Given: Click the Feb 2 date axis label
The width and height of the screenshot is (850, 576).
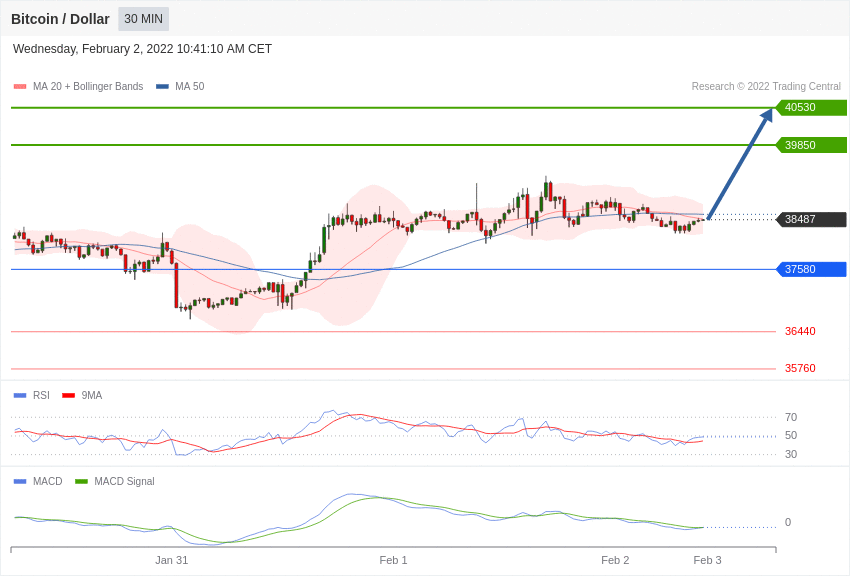Looking at the screenshot, I should 615,560.
